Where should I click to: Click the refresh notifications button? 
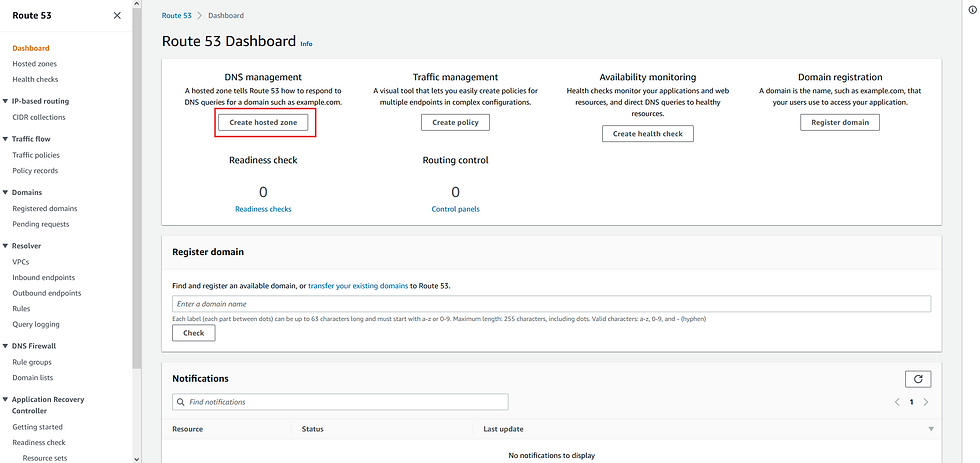click(918, 379)
